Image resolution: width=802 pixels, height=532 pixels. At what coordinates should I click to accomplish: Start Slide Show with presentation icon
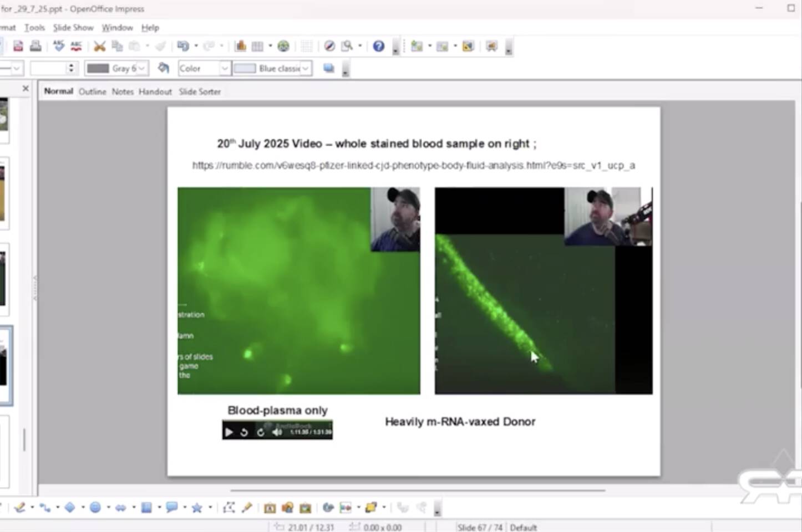[491, 46]
